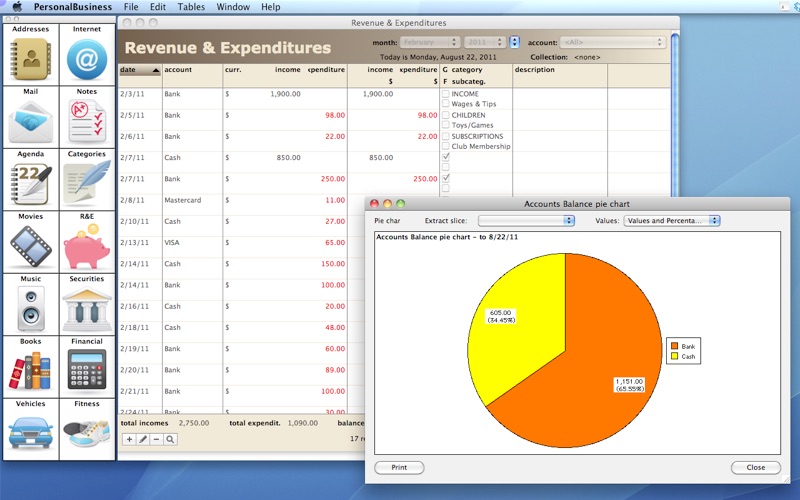Open the Values and Percentages dropdown
The image size is (800, 500).
pos(671,220)
